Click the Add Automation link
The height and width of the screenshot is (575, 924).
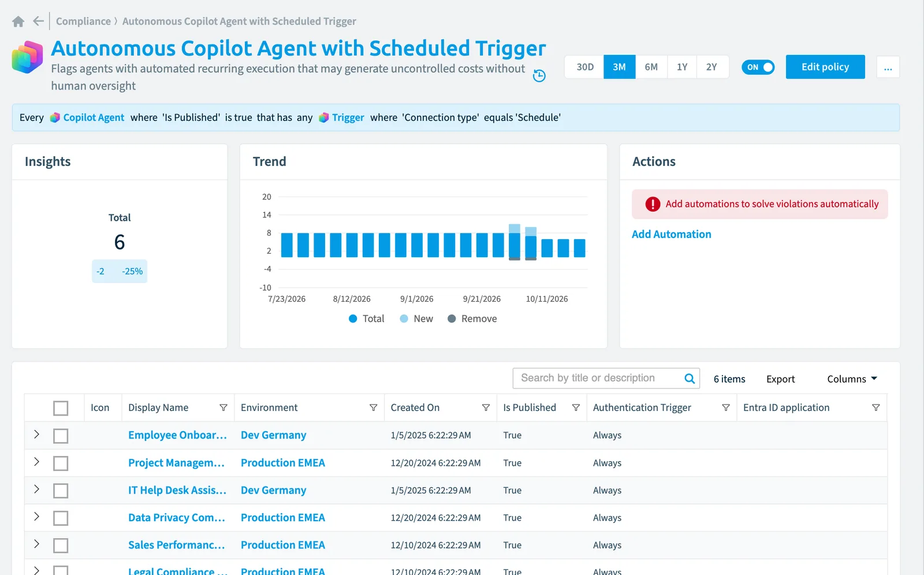[671, 234]
